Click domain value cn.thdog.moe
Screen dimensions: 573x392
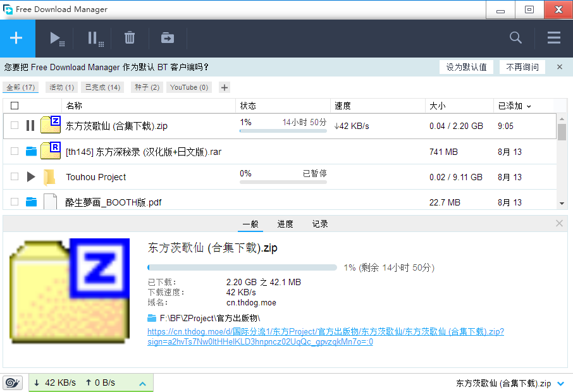251,302
